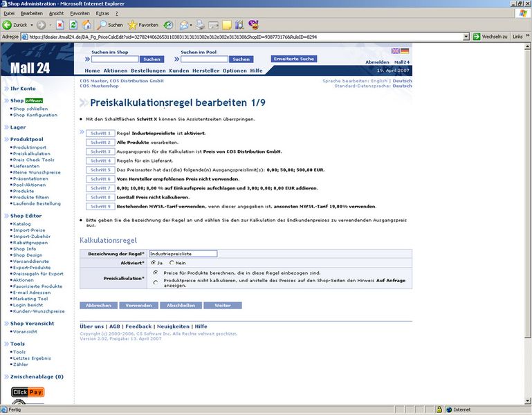Open the Forward button history dropdown
532x415 pixels.
pyautogui.click(x=51, y=25)
